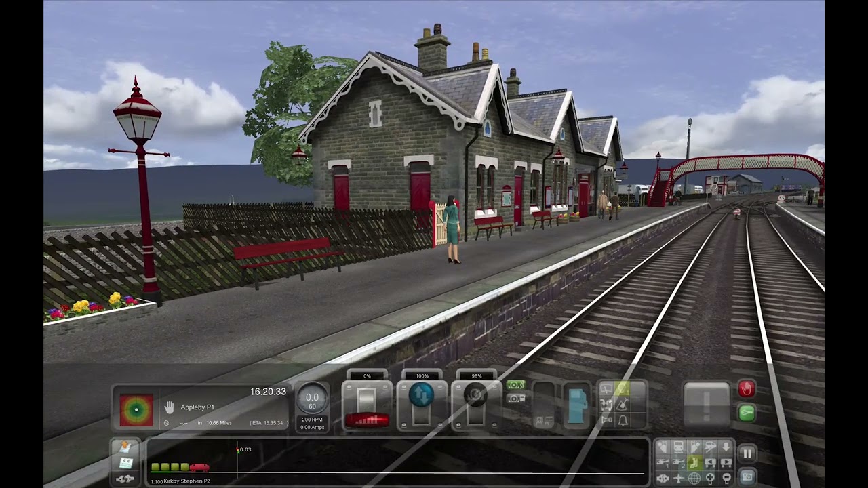This screenshot has width=868, height=488.
Task: Click the 0.03 signal marker on track monitor
Action: pyautogui.click(x=244, y=449)
